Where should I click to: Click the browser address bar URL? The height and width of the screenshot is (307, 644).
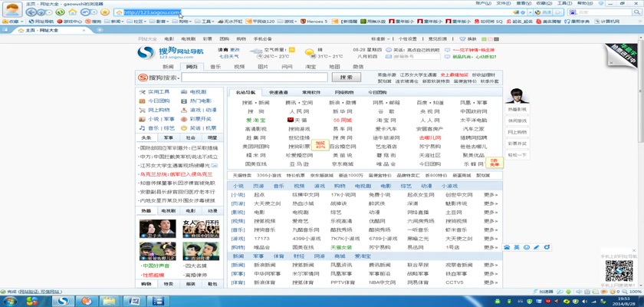click(x=152, y=12)
